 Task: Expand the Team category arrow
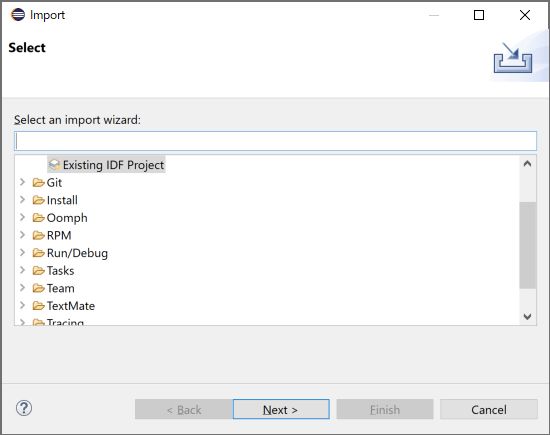22,288
